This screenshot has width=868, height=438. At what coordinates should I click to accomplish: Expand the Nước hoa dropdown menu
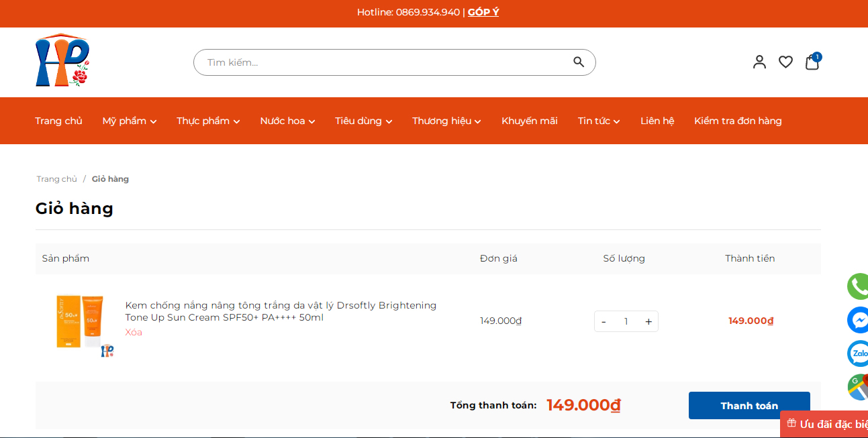click(x=287, y=121)
